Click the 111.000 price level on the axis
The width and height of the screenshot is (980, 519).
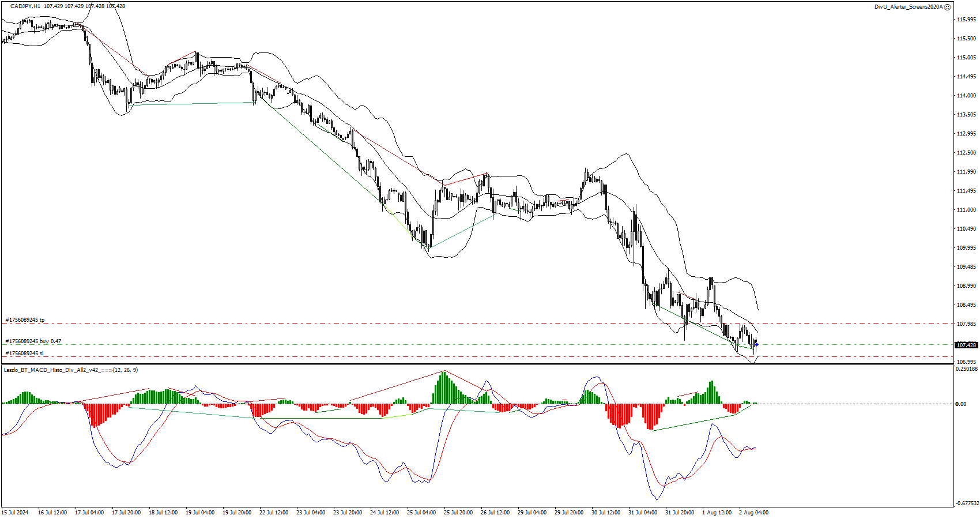tap(966, 210)
